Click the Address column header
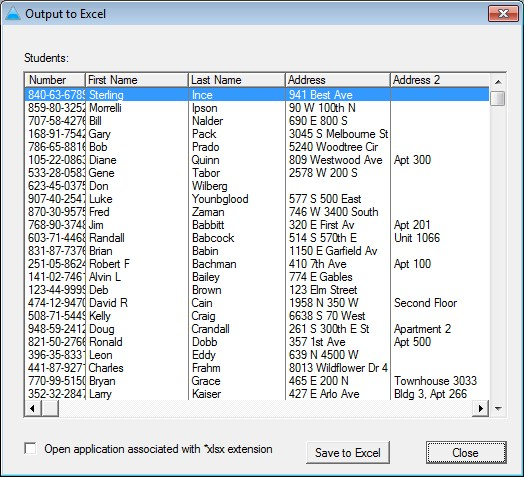The width and height of the screenshot is (524, 477). click(338, 80)
